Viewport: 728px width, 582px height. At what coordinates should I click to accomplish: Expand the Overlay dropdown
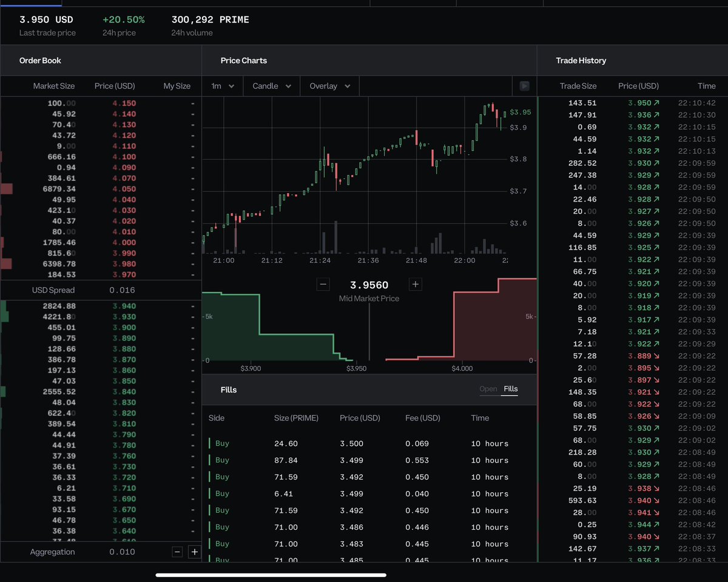pos(330,86)
